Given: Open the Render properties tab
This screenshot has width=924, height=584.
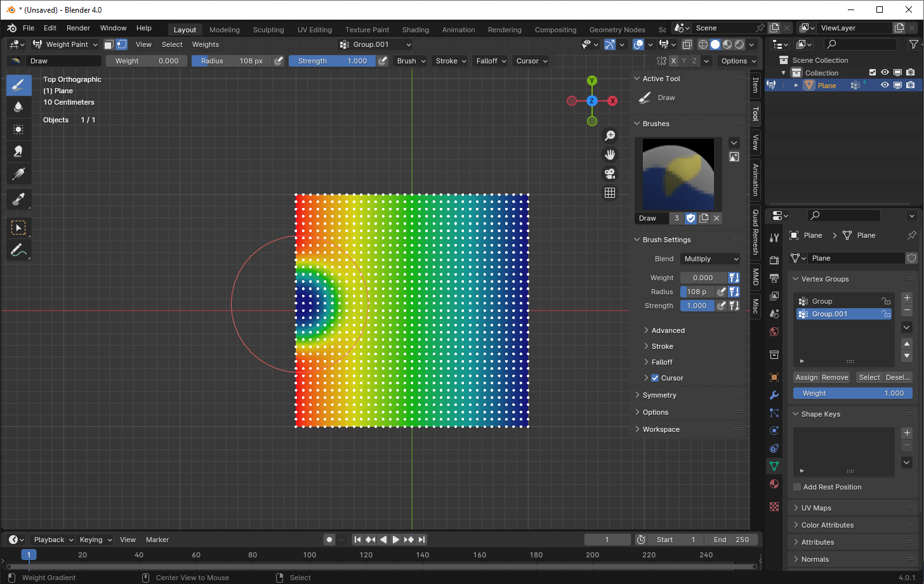Looking at the screenshot, I should coord(774,260).
